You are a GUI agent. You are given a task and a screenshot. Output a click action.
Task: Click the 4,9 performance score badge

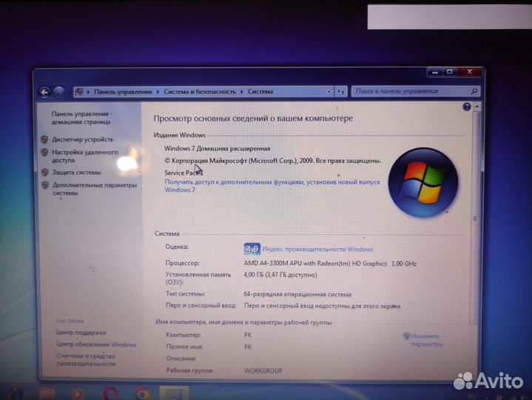point(252,249)
